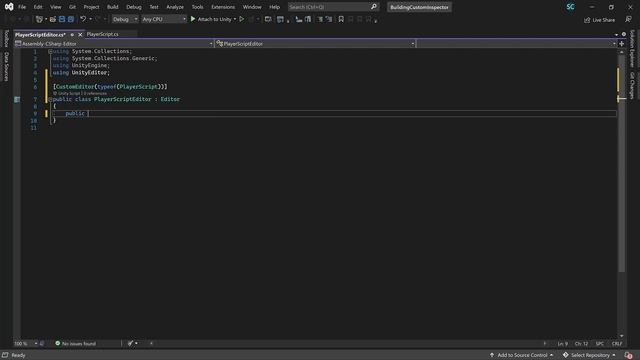Click the Open File toolbar icon

tap(53, 19)
